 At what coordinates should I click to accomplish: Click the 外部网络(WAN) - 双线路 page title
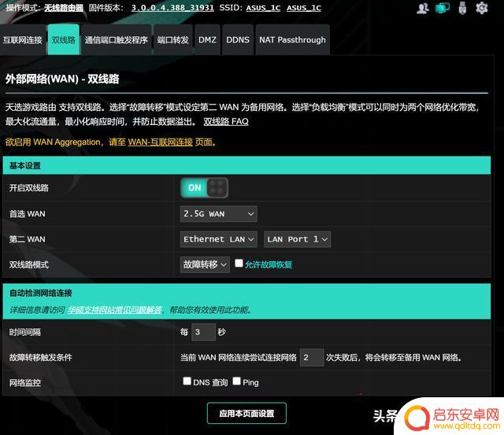pyautogui.click(x=62, y=79)
